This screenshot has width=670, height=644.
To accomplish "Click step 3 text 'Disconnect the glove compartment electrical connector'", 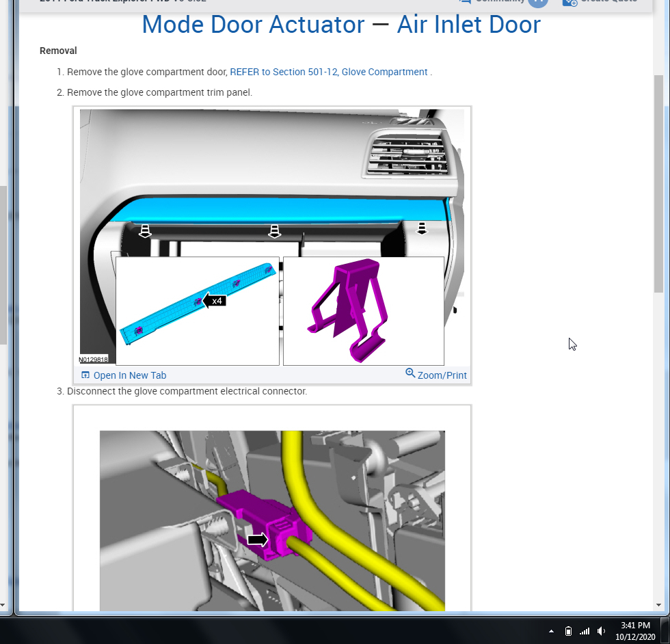I will [x=187, y=391].
